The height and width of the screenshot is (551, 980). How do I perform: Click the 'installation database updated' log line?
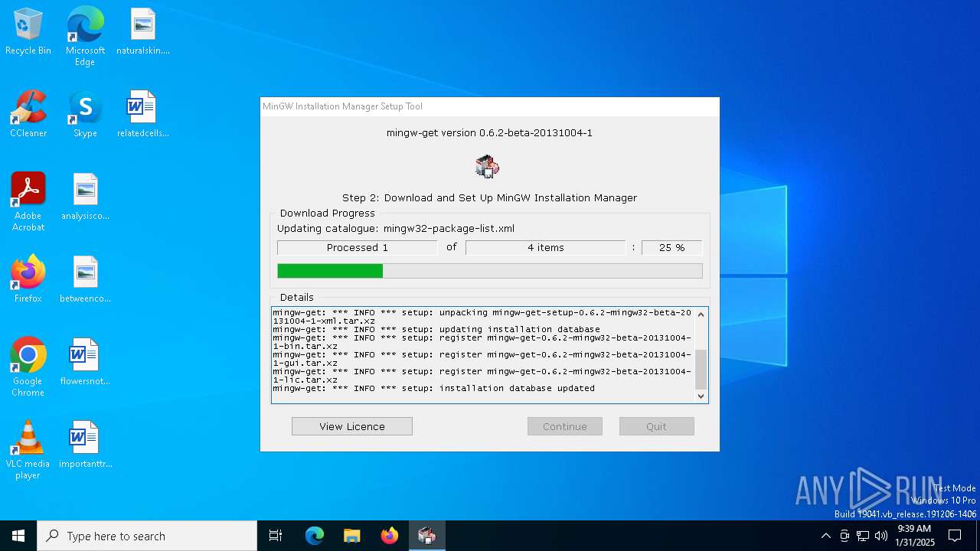point(433,388)
